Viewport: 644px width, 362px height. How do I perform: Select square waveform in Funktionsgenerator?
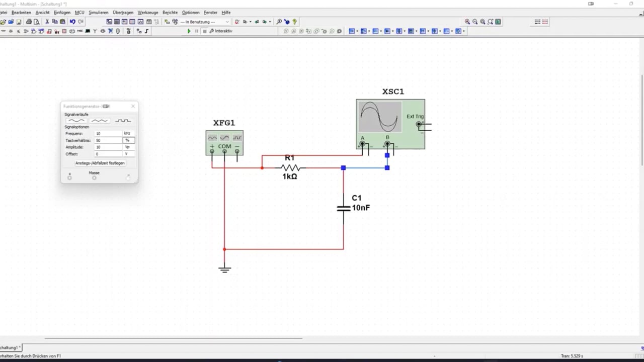[123, 121]
